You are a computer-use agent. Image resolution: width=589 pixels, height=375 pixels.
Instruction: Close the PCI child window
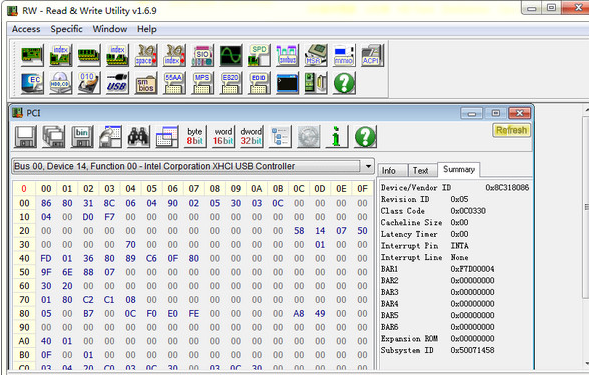tap(520, 113)
